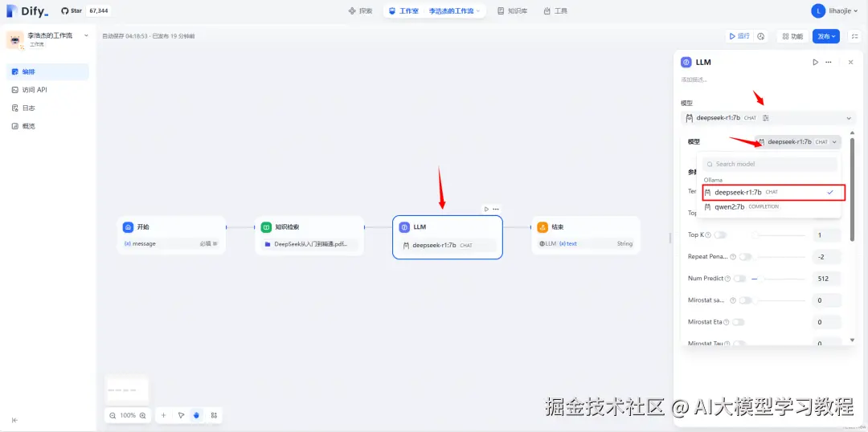
Task: Choose qwen2:7b COMPLETION from the list
Action: click(x=769, y=207)
